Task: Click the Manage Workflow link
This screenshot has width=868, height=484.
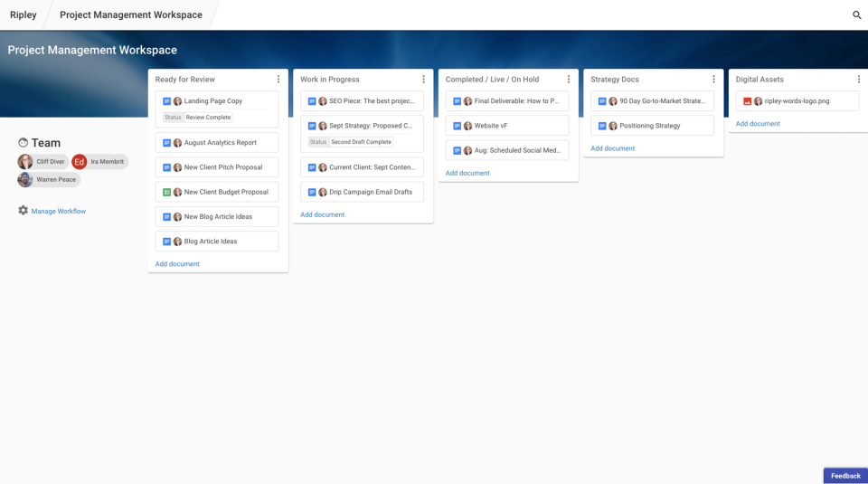Action: [x=59, y=212]
